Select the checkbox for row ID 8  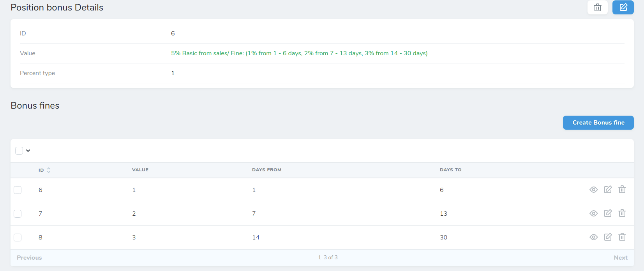click(18, 238)
